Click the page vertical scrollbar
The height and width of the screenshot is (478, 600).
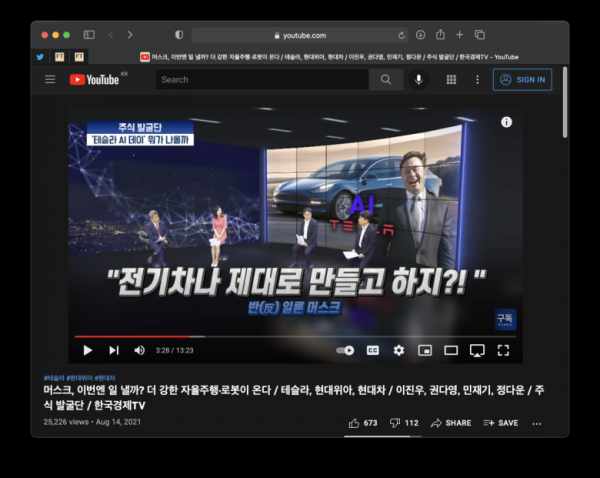[x=565, y=102]
